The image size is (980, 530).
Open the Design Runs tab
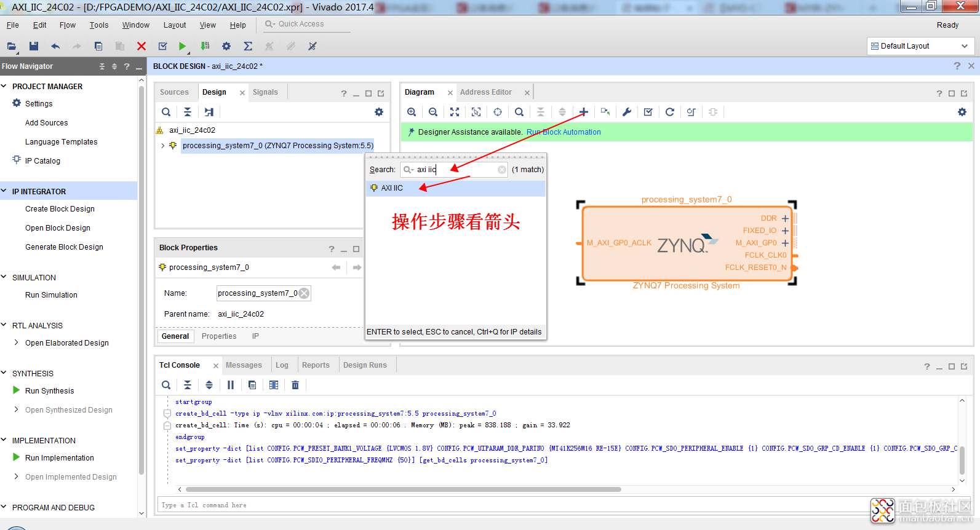click(365, 365)
